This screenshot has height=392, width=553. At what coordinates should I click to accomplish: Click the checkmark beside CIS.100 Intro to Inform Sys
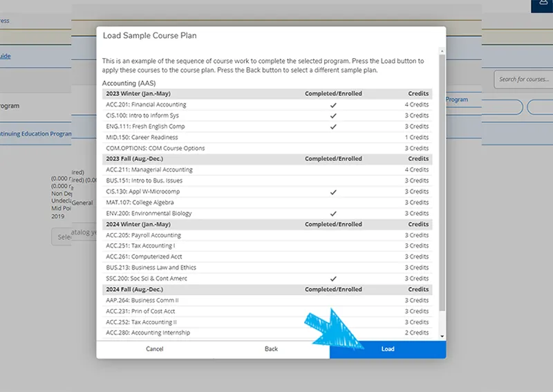coord(333,115)
